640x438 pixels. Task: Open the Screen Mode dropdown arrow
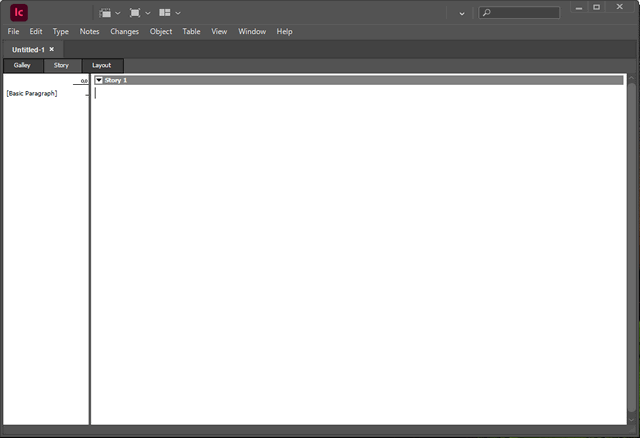(x=148, y=13)
